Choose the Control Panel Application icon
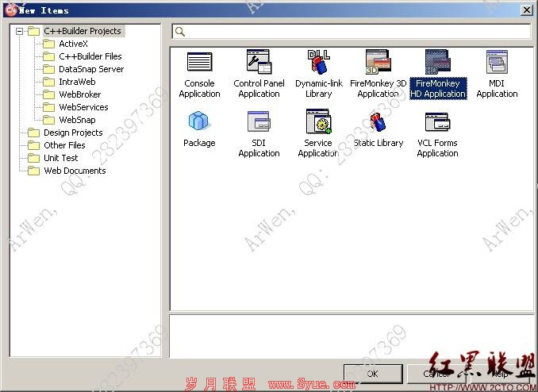 (x=259, y=62)
